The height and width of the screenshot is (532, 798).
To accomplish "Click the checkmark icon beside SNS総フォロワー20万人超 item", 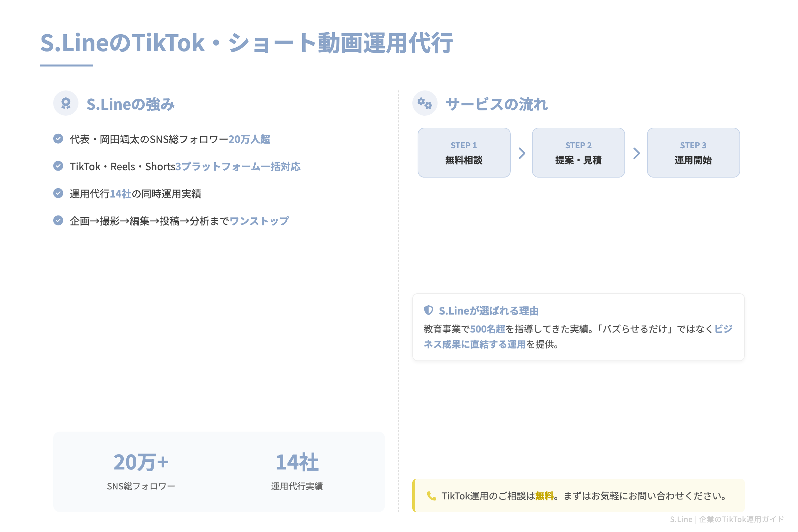I will coord(59,139).
